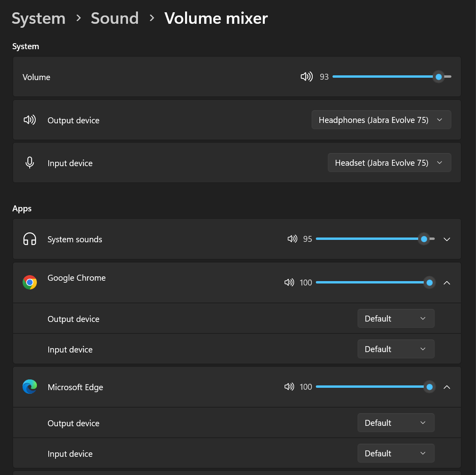The image size is (476, 475).
Task: Expand the System sounds row
Action: (447, 239)
